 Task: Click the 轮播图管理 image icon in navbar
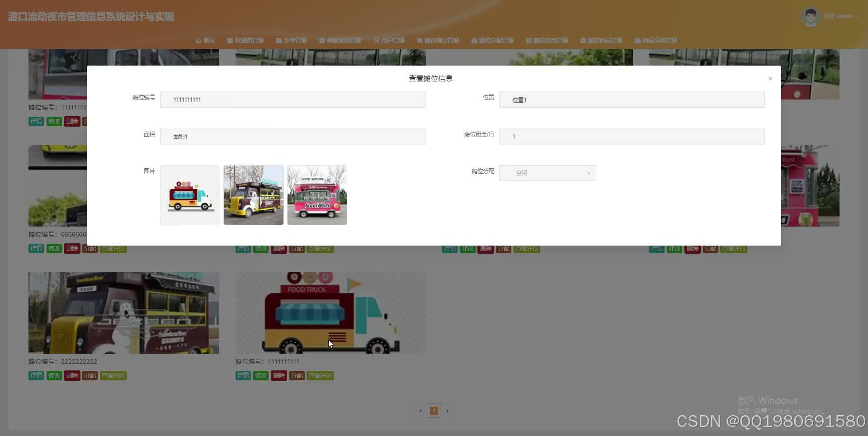[x=230, y=40]
